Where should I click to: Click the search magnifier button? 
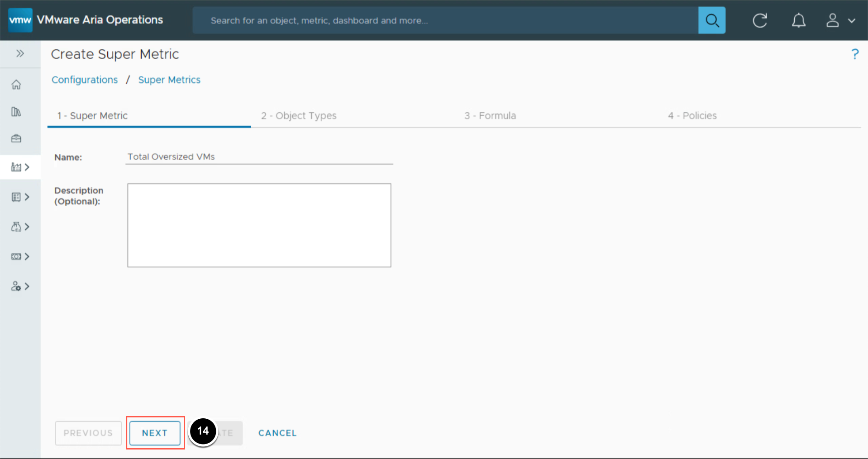[711, 20]
